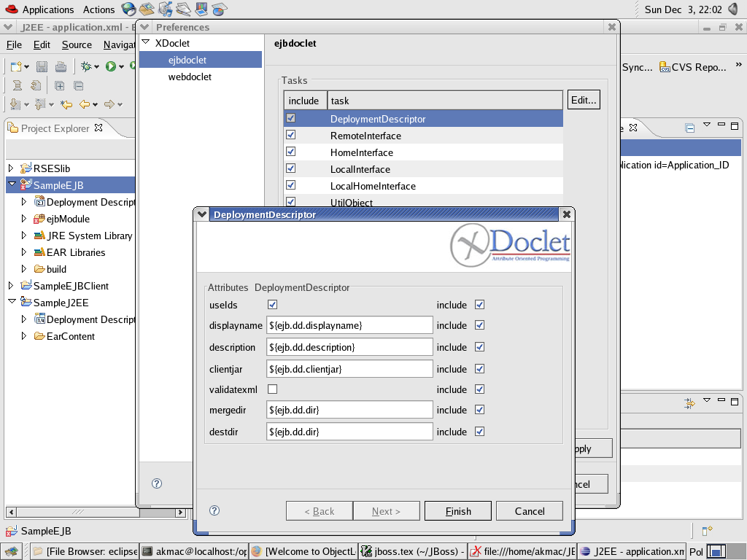
Task: Click the help icon in Preferences window
Action: (157, 483)
